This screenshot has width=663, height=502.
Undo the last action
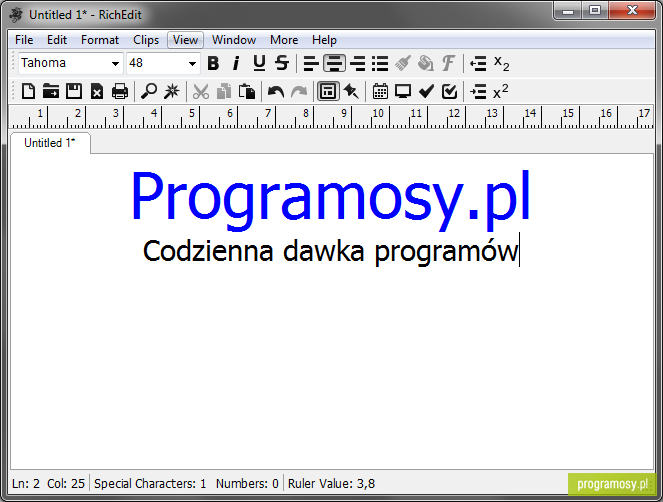pos(276,91)
